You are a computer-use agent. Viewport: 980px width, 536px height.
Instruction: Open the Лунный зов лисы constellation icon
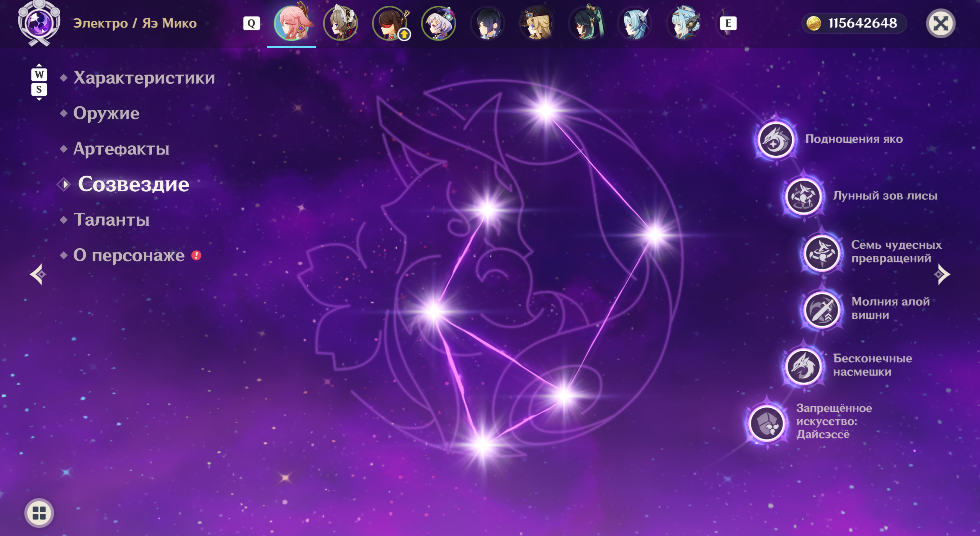[803, 197]
